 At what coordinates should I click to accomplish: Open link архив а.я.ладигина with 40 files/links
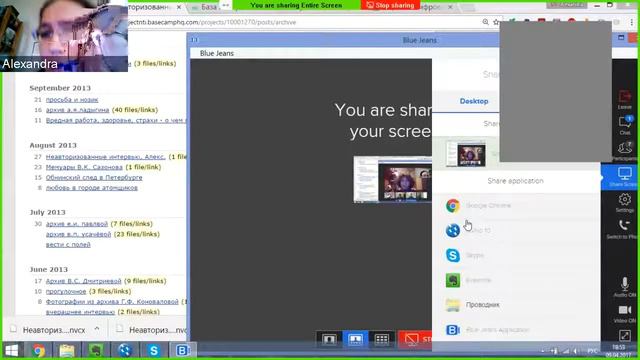[x=78, y=110]
